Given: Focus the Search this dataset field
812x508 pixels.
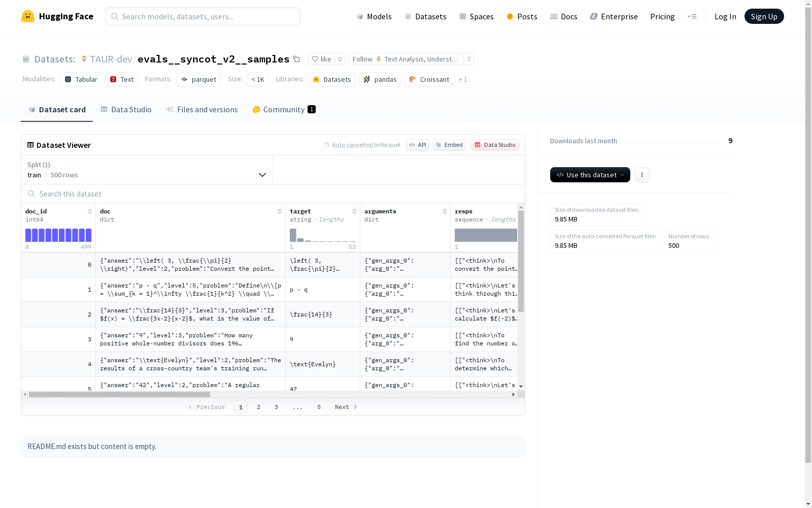Looking at the screenshot, I should (x=273, y=194).
